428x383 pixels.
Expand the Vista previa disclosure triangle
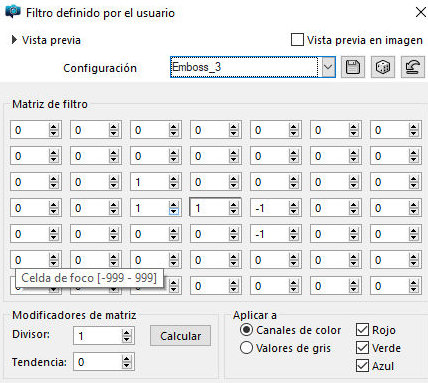[14, 40]
